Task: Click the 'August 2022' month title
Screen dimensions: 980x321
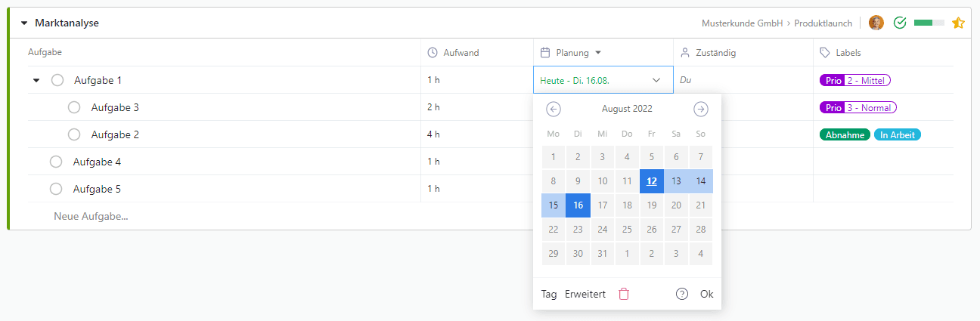Action: pos(627,109)
